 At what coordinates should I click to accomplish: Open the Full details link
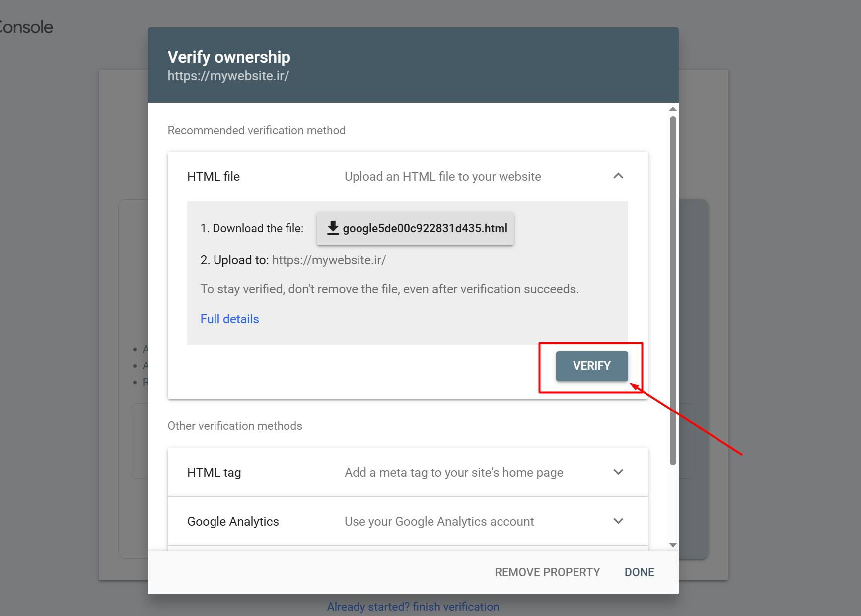[229, 319]
